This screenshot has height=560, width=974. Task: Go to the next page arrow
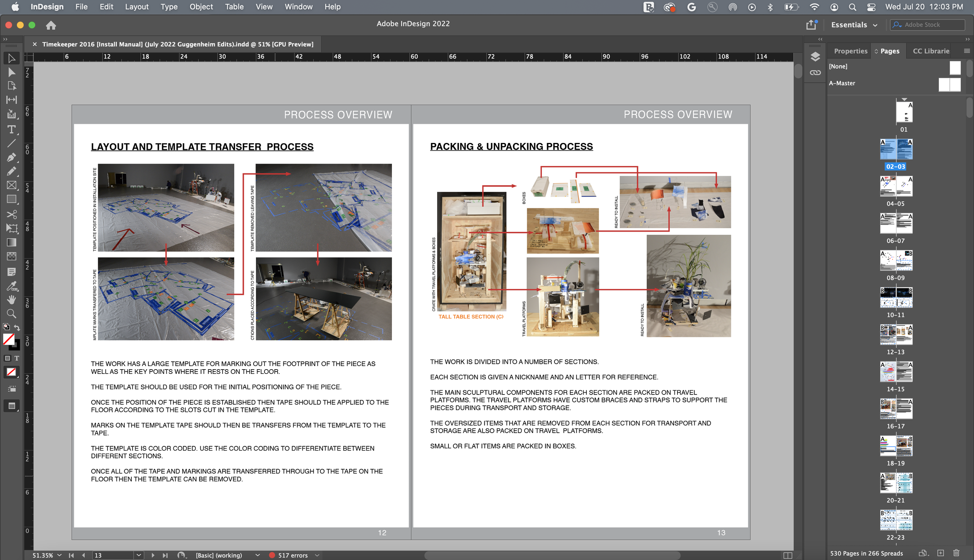tap(153, 555)
